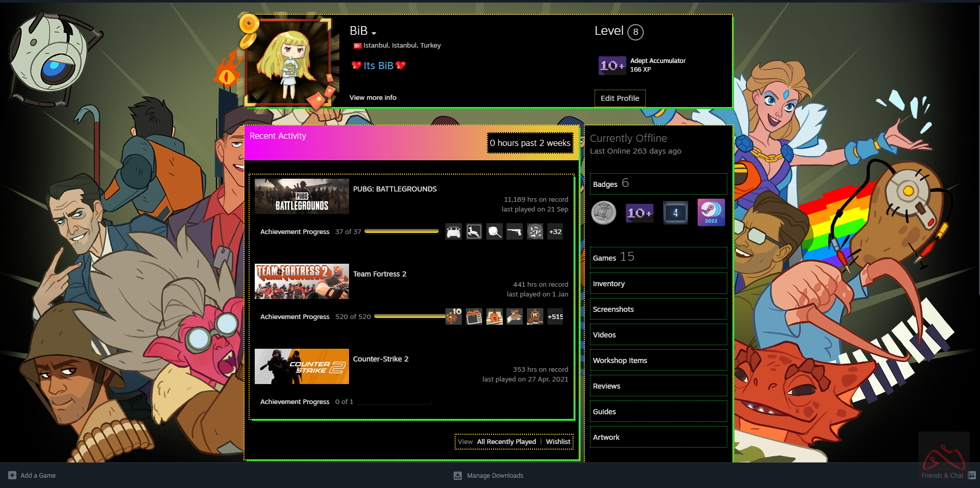Open the Steam 2022 badge

pyautogui.click(x=711, y=213)
